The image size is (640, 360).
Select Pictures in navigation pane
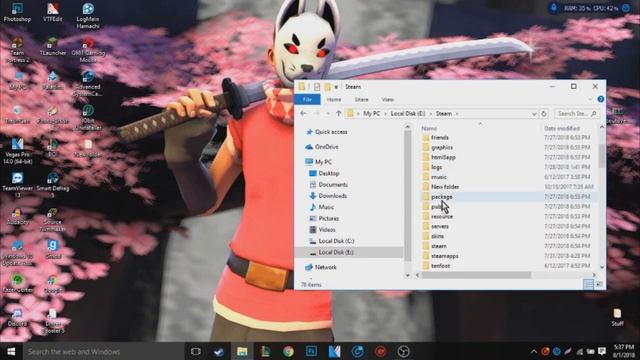324,218
